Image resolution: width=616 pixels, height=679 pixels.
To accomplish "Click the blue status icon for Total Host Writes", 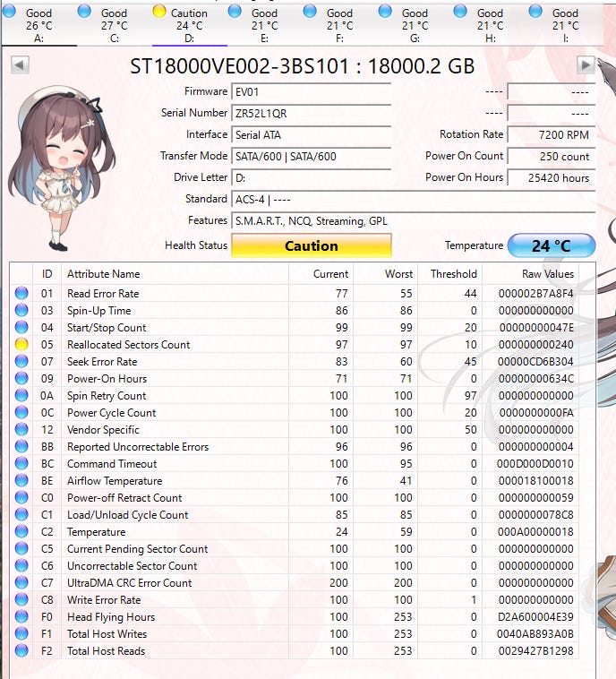I will (21, 633).
